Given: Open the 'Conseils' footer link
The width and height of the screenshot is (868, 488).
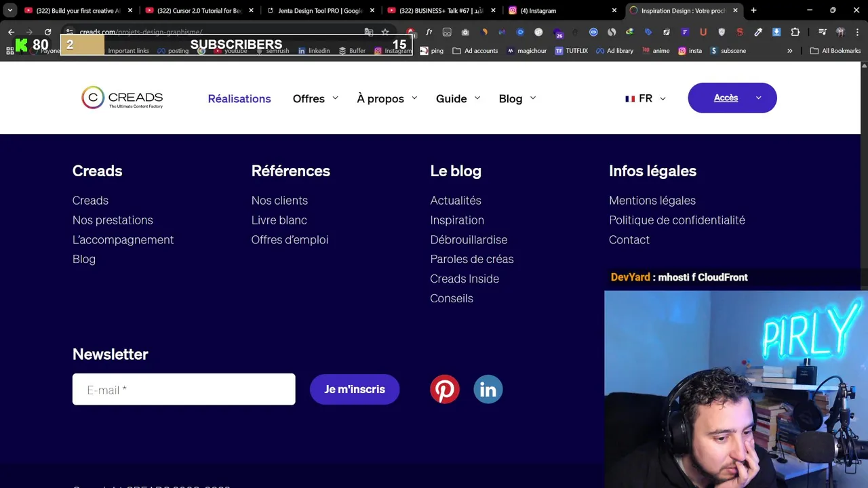Looking at the screenshot, I should (452, 298).
